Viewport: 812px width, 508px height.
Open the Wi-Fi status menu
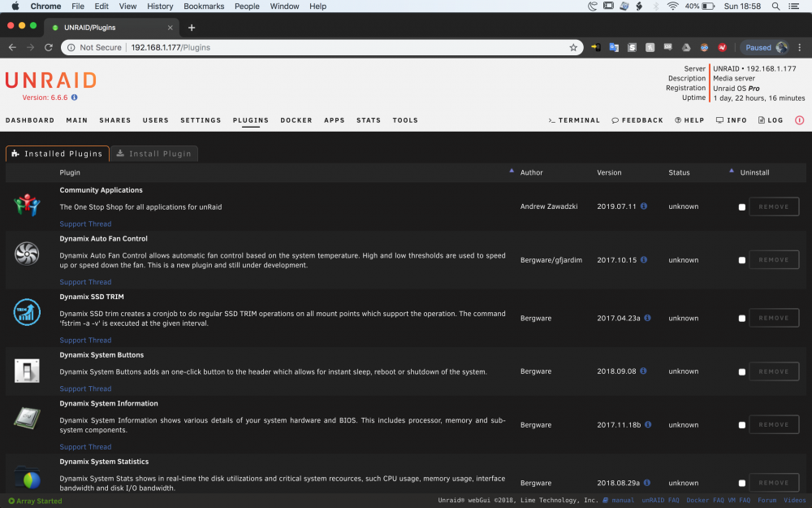coord(672,7)
